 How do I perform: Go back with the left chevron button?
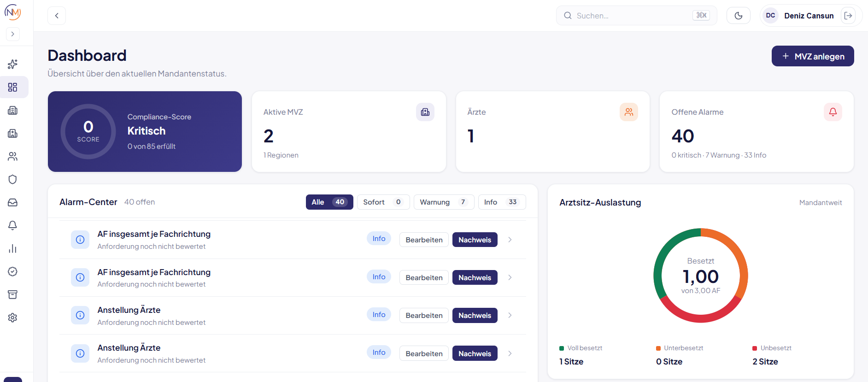(x=57, y=16)
